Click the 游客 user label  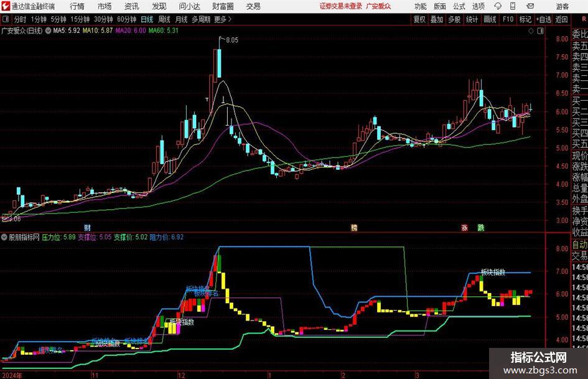point(562,6)
